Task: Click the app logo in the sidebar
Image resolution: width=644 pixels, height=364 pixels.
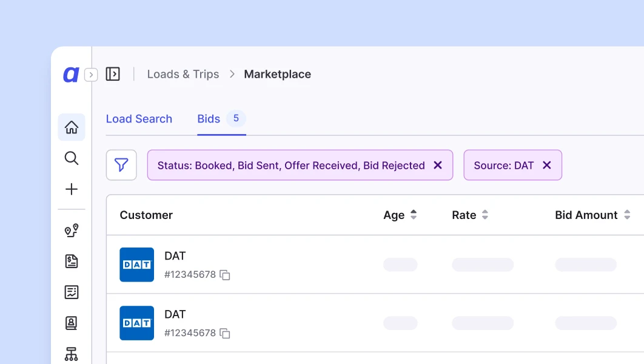Action: 70,75
